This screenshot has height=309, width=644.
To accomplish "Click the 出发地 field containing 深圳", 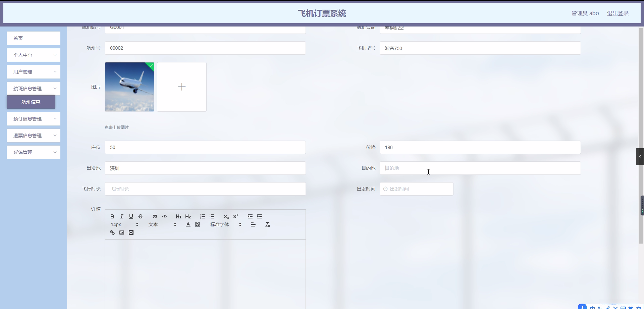I will (205, 168).
